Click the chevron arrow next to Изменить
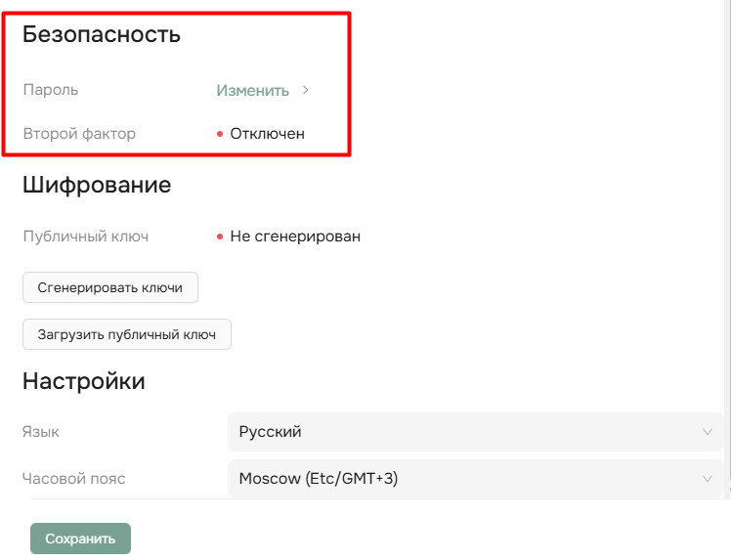The height and width of the screenshot is (560, 731). click(x=306, y=90)
